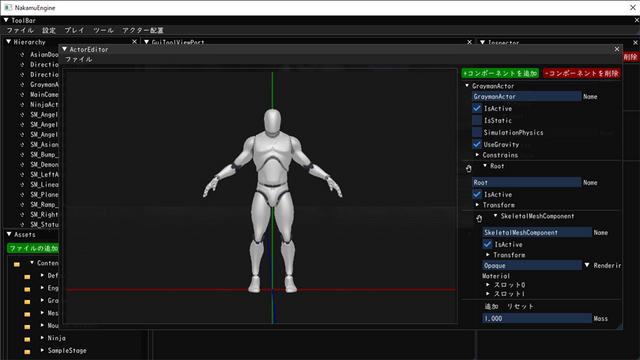Open the Opaque rendering mode dropdown

[x=587, y=265]
